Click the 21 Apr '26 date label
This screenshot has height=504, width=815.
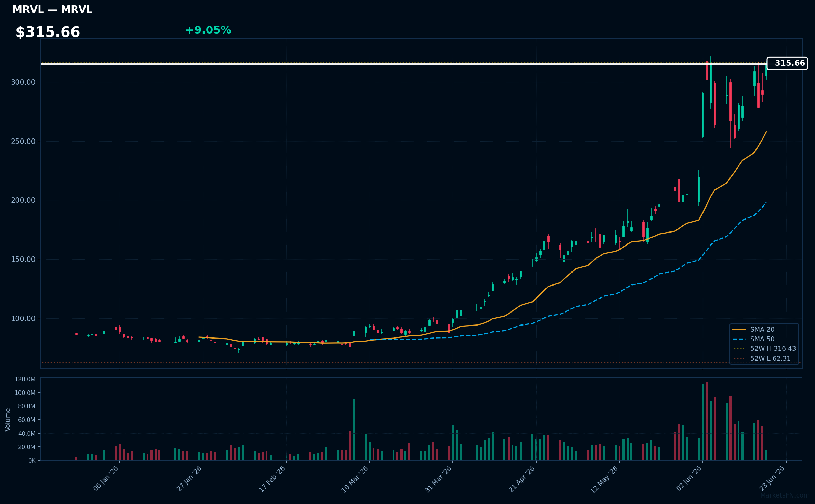pos(522,479)
